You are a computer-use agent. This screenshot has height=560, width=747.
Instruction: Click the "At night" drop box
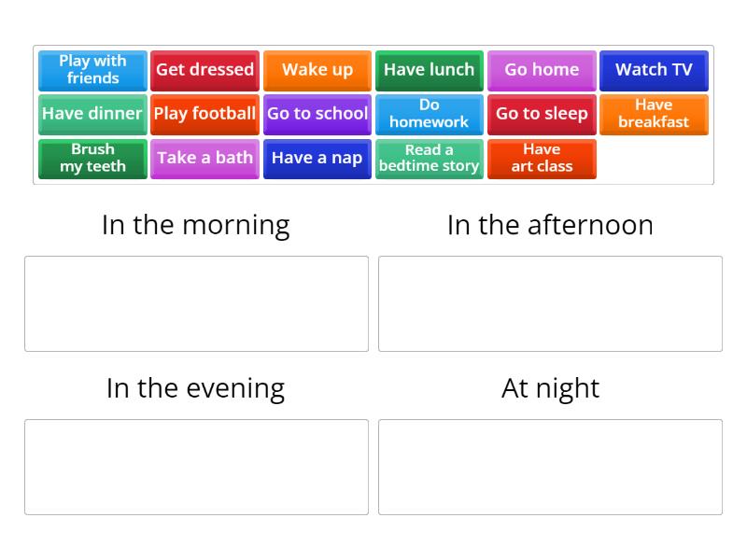pos(550,467)
